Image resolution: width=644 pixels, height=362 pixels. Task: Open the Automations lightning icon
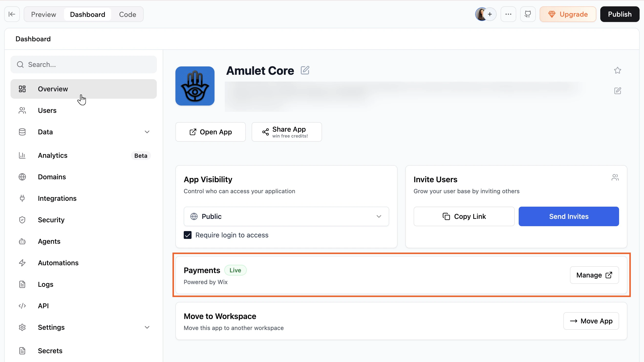pos(22,263)
